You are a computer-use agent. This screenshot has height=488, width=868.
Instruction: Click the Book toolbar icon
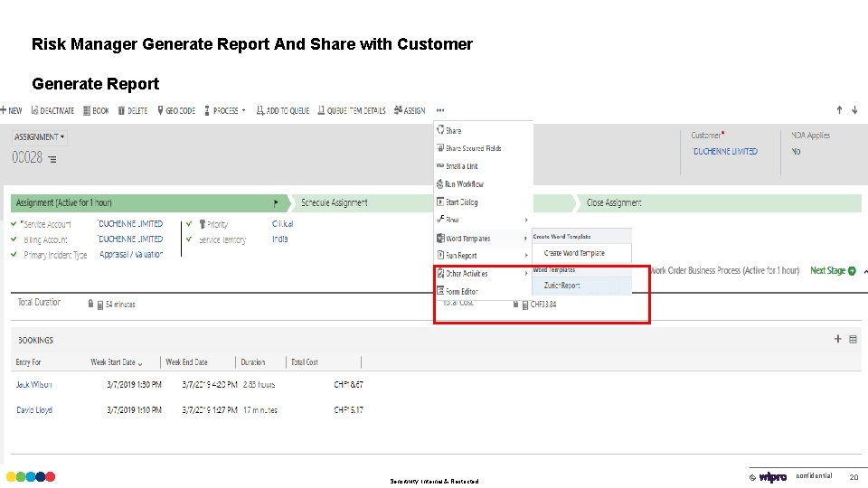click(87, 110)
